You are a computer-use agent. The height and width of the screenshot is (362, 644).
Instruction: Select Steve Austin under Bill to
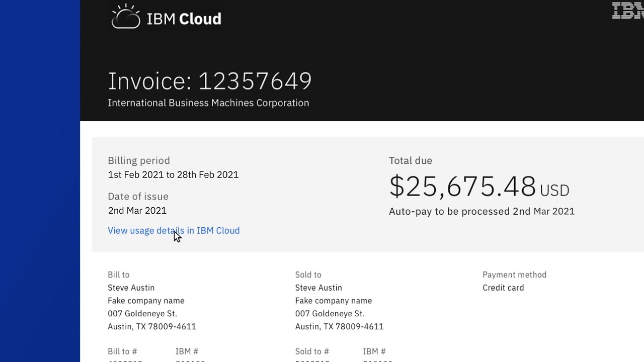click(131, 288)
